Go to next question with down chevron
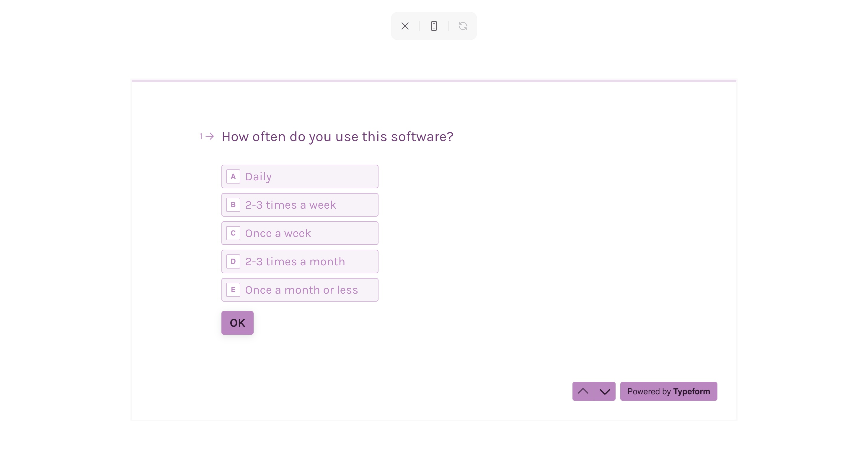 click(x=605, y=391)
